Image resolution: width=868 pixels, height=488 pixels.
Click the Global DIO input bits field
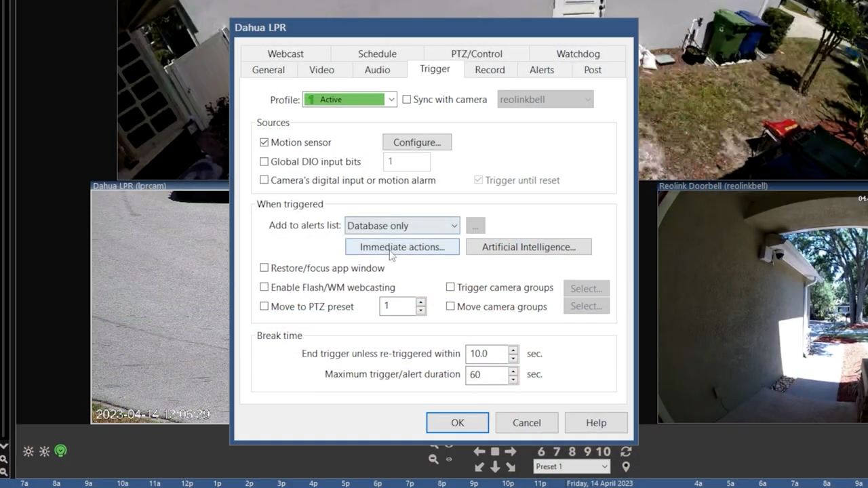click(x=406, y=161)
